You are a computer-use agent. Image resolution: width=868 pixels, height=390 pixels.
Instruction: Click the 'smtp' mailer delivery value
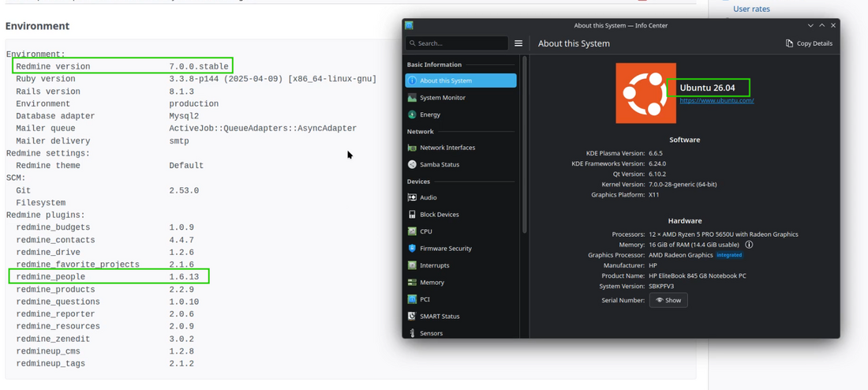coord(179,141)
